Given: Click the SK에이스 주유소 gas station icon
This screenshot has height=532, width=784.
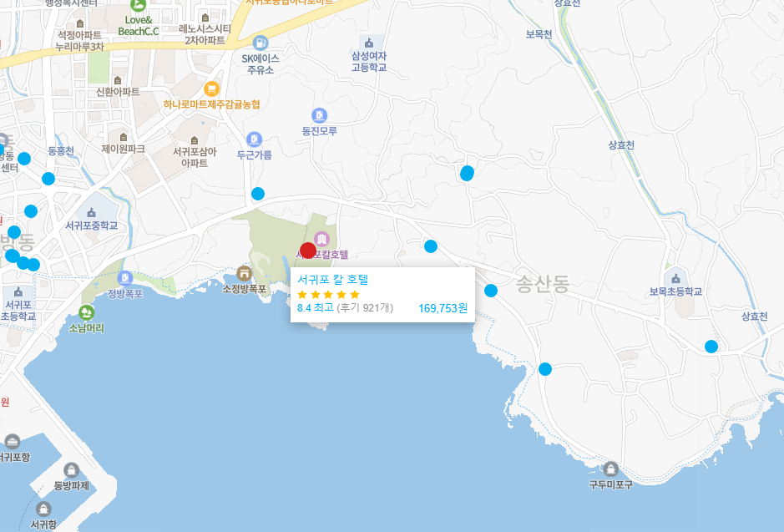Looking at the screenshot, I should (x=260, y=43).
